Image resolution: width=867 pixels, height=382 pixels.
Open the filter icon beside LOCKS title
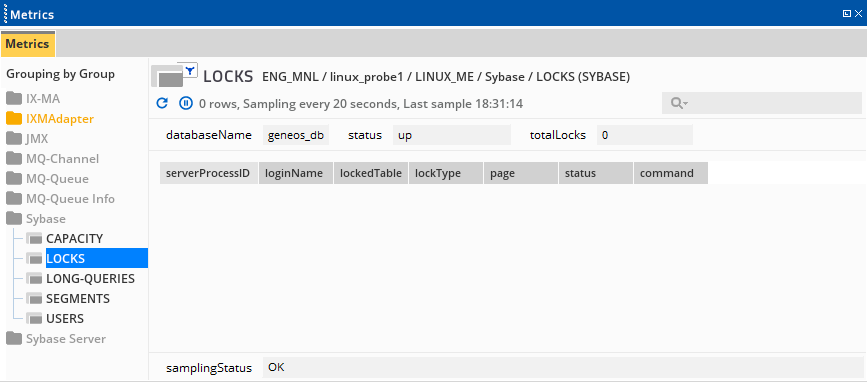coord(190,70)
